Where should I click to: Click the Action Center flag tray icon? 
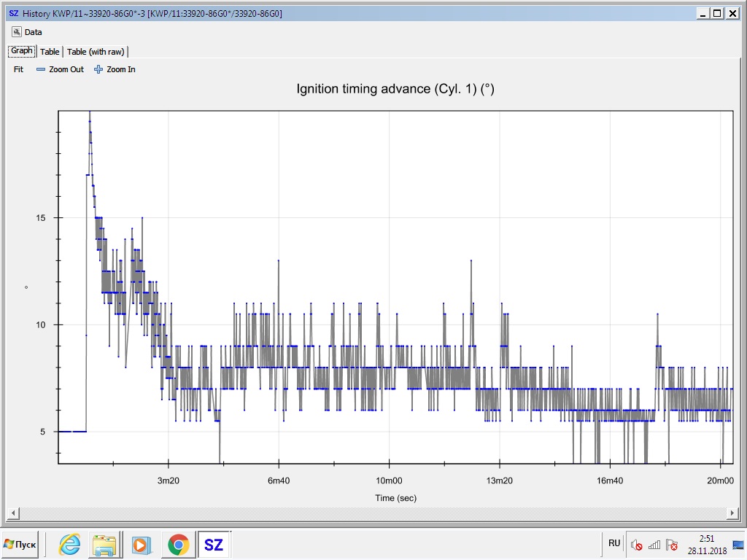672,544
